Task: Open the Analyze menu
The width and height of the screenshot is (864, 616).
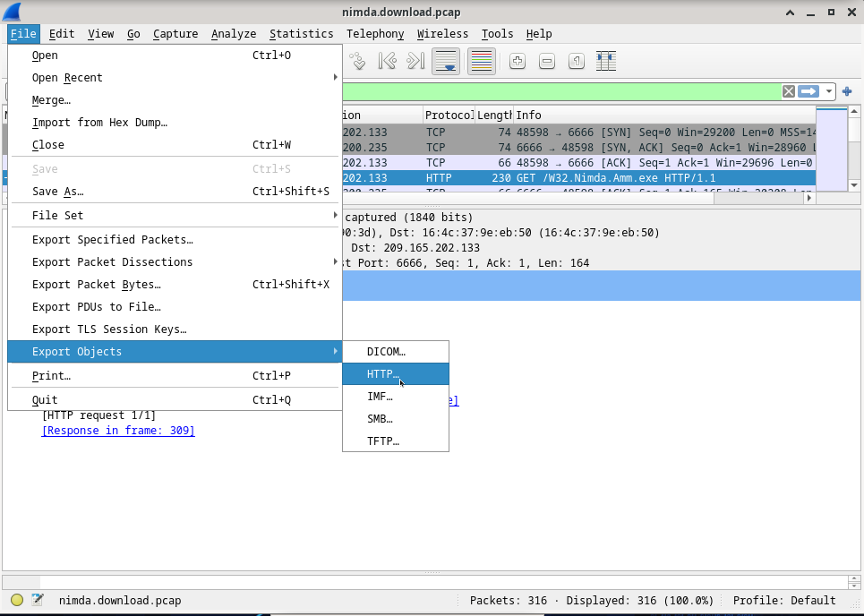Action: pyautogui.click(x=234, y=34)
